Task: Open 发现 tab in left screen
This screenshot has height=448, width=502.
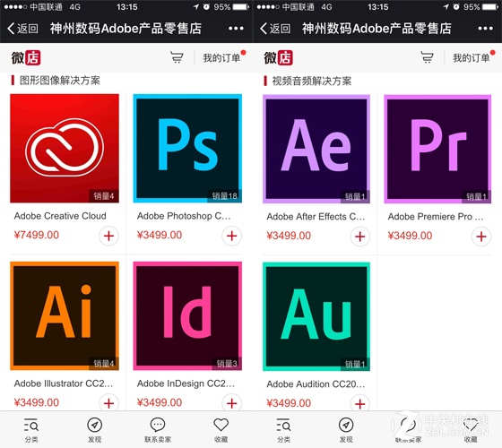Action: tap(95, 430)
